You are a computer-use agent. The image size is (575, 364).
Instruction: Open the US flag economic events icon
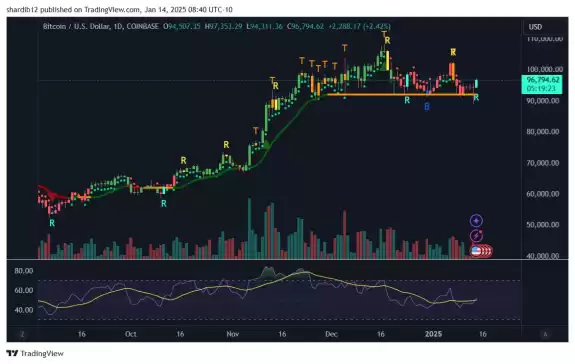(x=476, y=251)
